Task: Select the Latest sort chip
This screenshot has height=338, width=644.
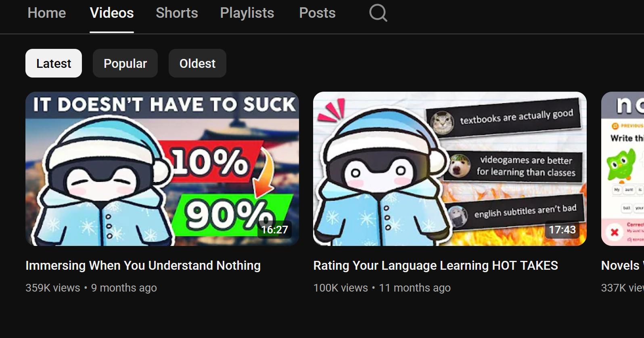Action: tap(54, 63)
